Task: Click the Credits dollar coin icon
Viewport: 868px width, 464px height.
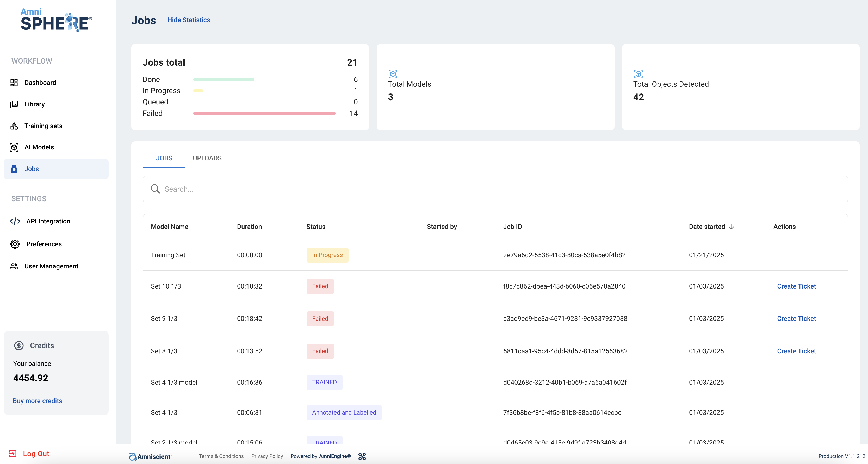Action: [x=19, y=346]
